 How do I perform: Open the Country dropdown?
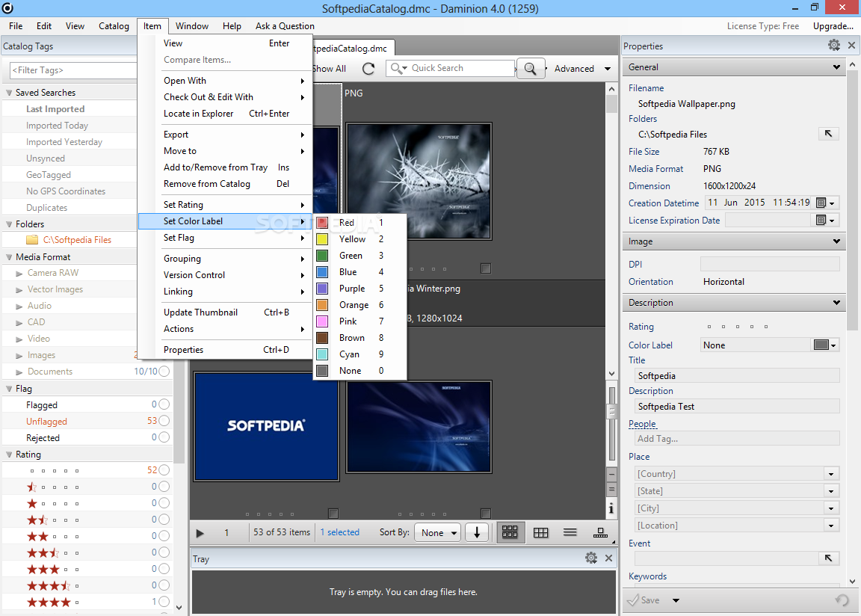click(831, 474)
